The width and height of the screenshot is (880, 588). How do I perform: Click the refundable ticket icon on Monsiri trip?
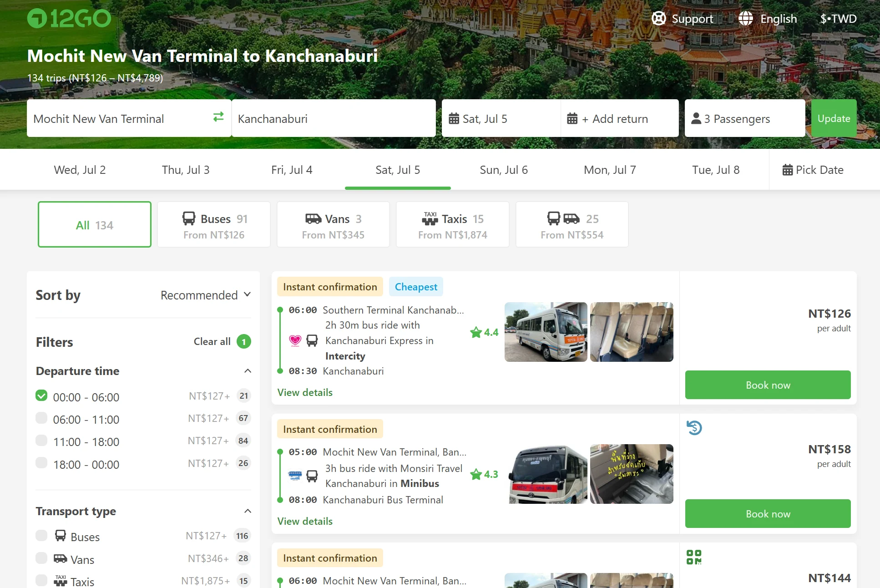pyautogui.click(x=694, y=428)
